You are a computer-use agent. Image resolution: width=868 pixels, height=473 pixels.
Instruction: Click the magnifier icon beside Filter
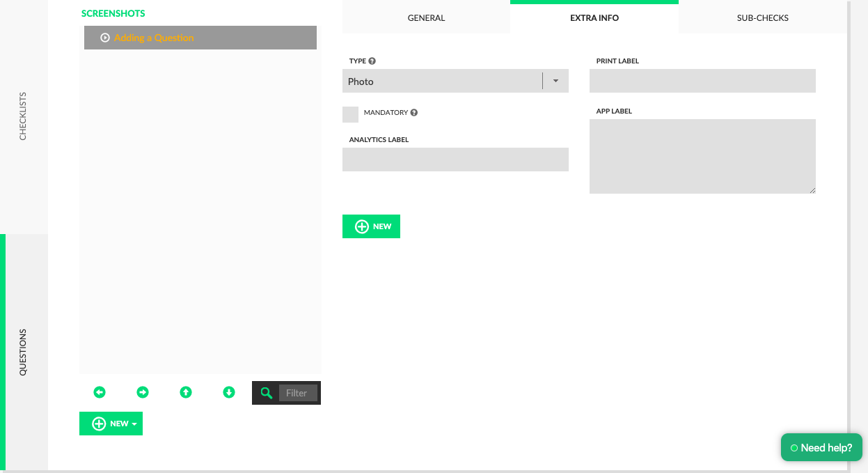tap(266, 393)
